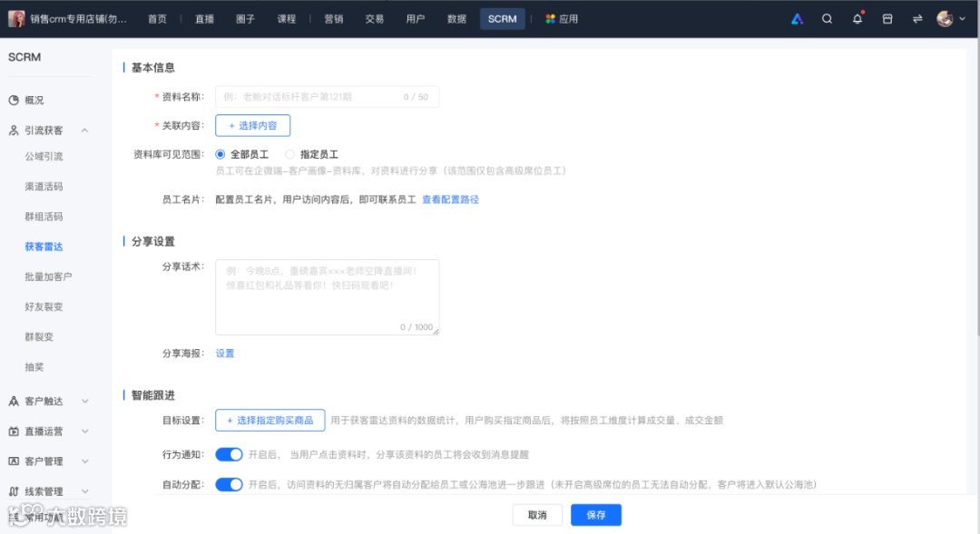Open 直播 top navigation item

pyautogui.click(x=204, y=19)
